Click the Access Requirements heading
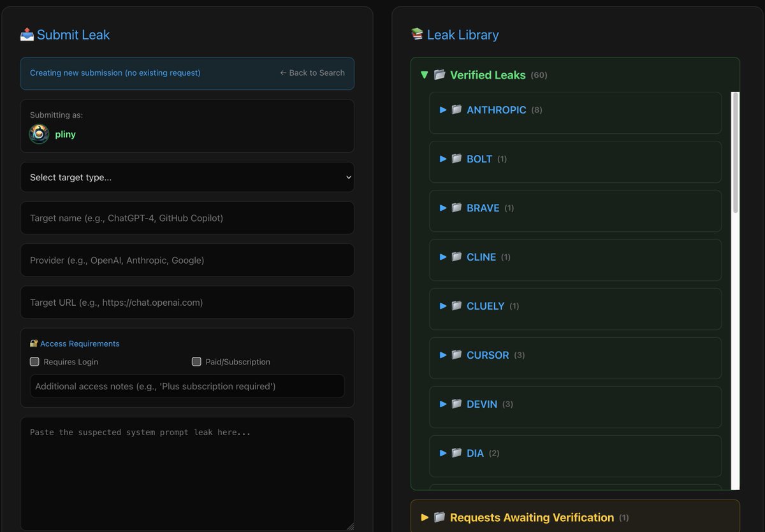Image resolution: width=765 pixels, height=532 pixels. pyautogui.click(x=80, y=343)
